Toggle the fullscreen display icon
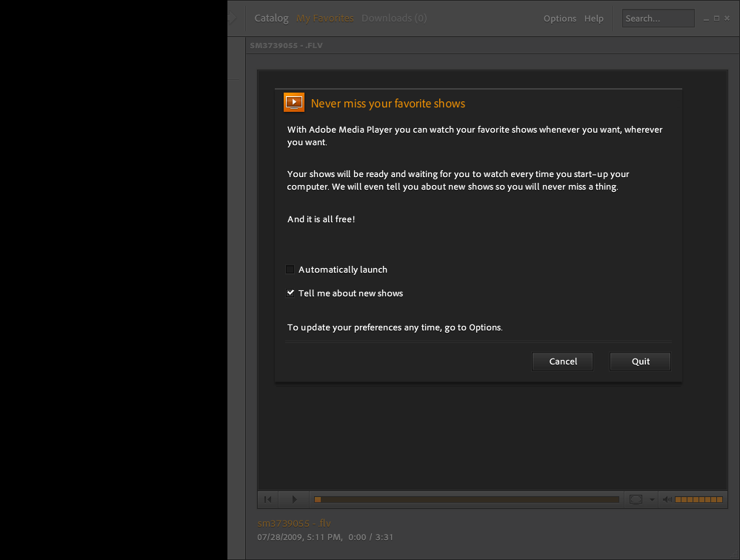Screen dimensions: 740x560 coord(636,499)
